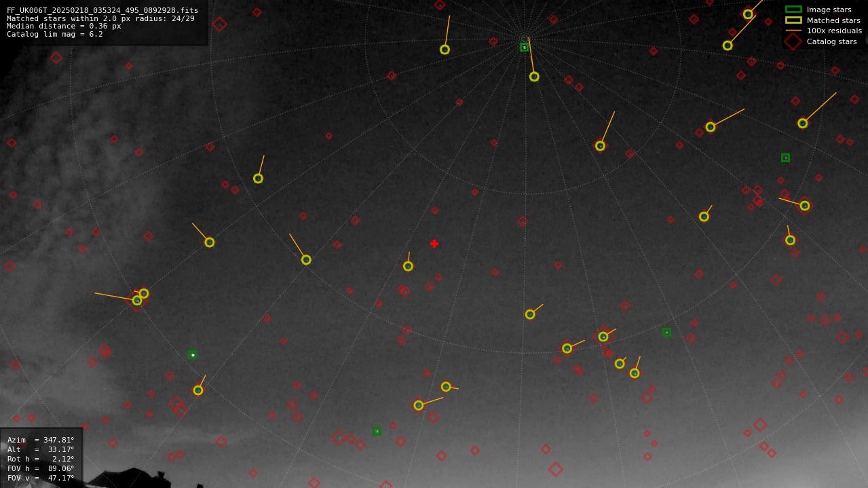This screenshot has width=868, height=488.
Task: Select the 'Matched stars' legend label
Action: click(x=833, y=20)
